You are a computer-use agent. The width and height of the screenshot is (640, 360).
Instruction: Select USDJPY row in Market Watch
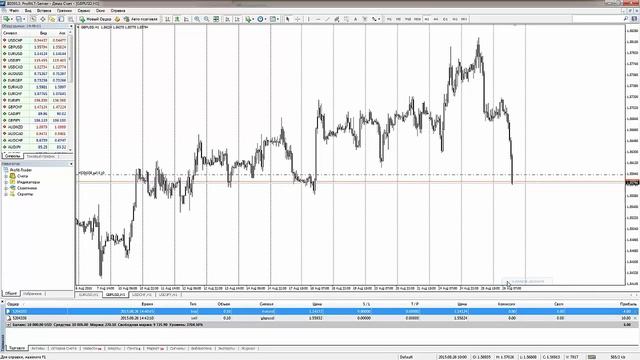(x=35, y=60)
